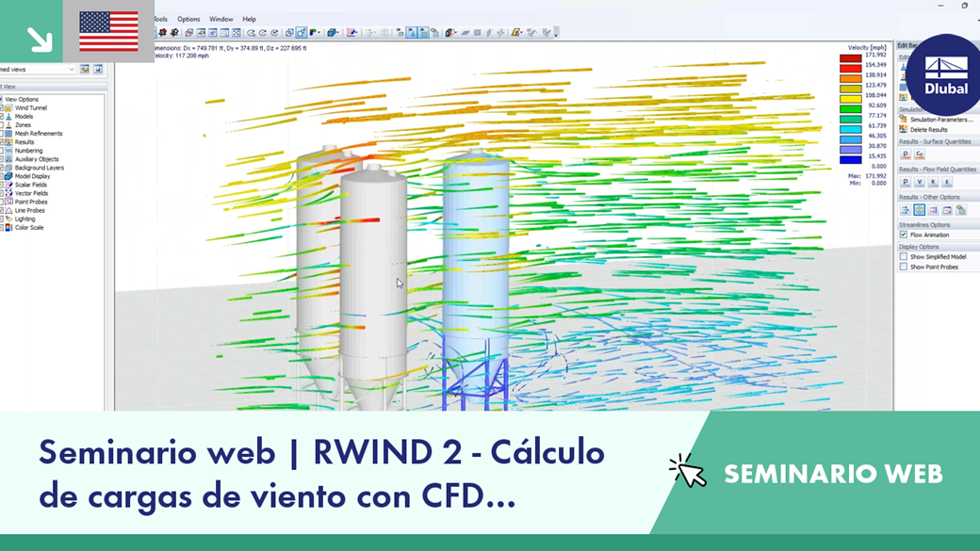Image resolution: width=980 pixels, height=551 pixels.
Task: Click the zoom-all four-arrows toolbar icon
Action: [237, 32]
